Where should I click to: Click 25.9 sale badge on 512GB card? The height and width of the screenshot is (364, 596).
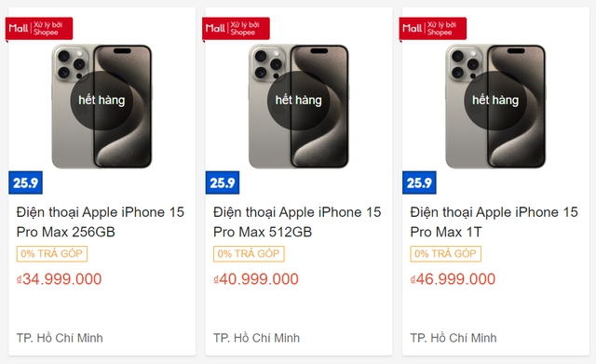[x=223, y=182]
